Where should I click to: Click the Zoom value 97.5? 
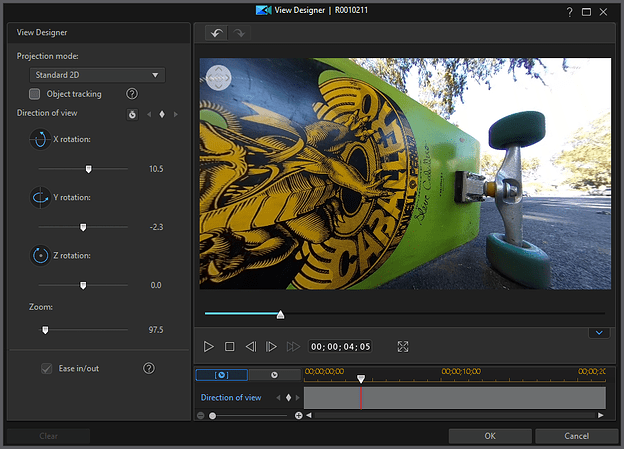pyautogui.click(x=156, y=330)
